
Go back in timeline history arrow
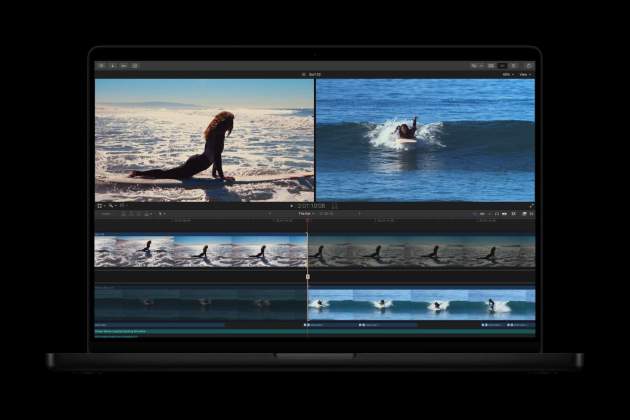click(270, 214)
